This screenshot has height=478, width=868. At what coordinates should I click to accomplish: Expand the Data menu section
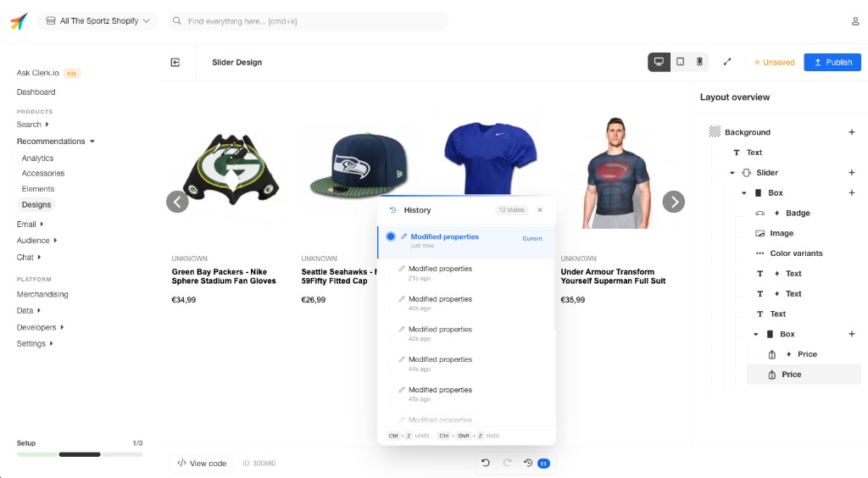pyautogui.click(x=28, y=311)
